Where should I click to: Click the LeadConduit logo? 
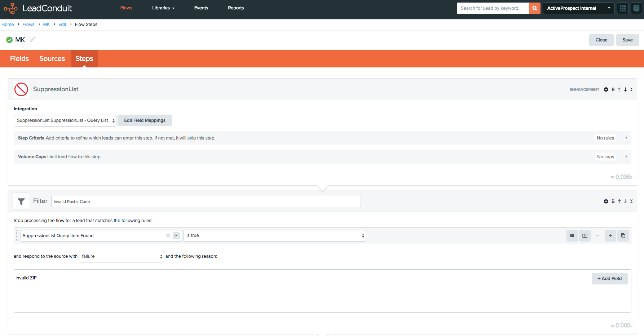[x=38, y=8]
